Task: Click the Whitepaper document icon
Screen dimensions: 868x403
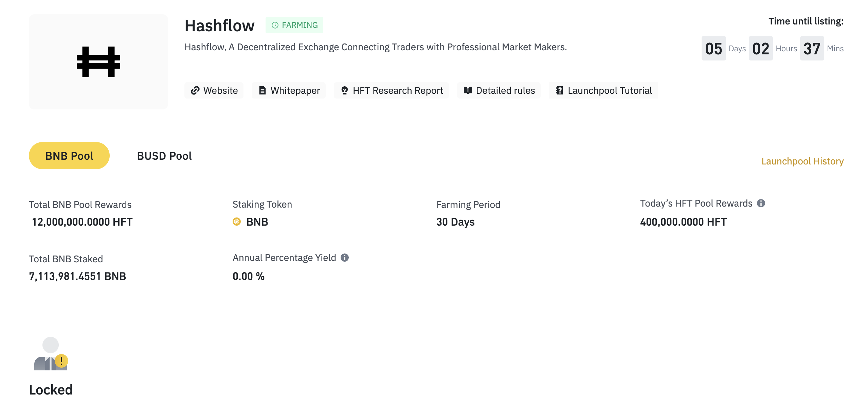Action: coord(262,90)
